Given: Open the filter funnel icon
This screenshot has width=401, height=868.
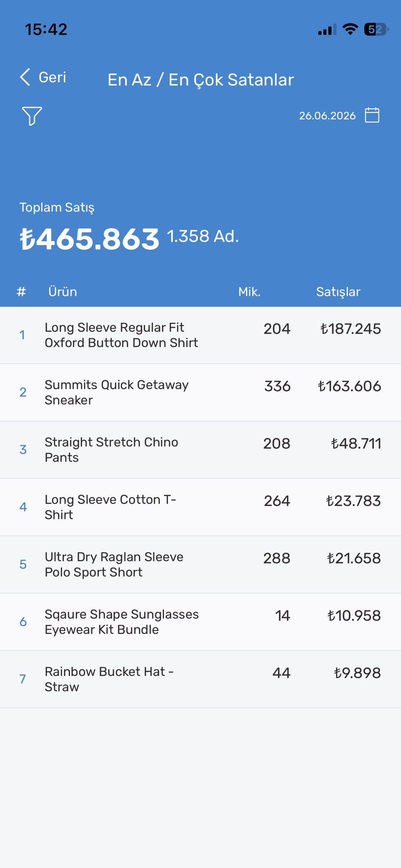Looking at the screenshot, I should (32, 116).
